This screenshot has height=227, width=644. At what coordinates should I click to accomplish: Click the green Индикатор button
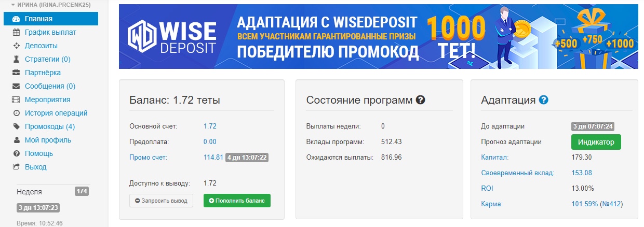click(596, 142)
